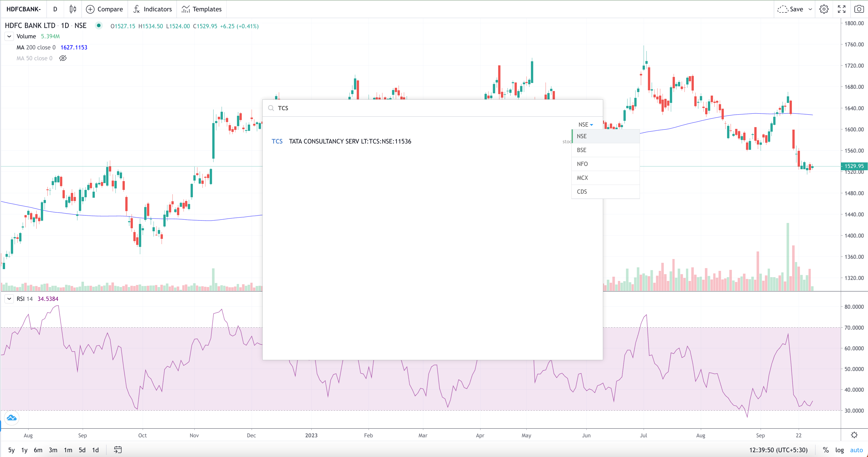Show the hidden MA 50 indicator
The image size is (868, 457).
(63, 58)
